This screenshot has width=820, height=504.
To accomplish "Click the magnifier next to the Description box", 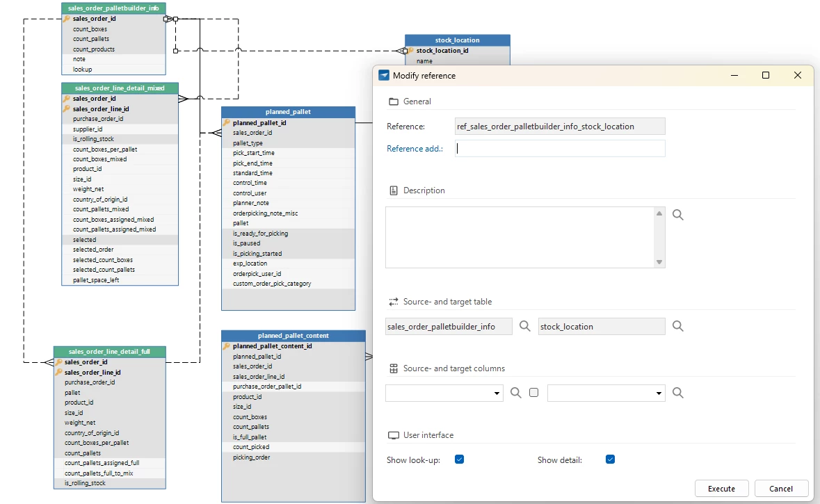I will tap(677, 215).
